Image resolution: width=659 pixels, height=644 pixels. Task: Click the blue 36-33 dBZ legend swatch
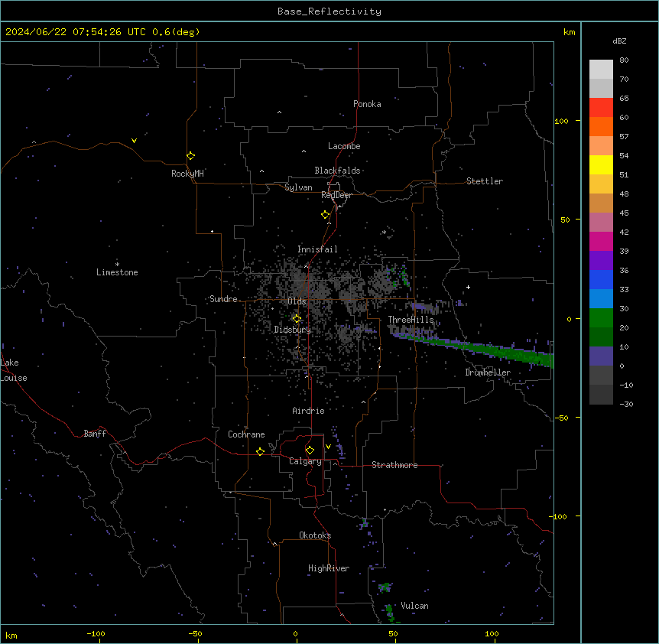pos(601,279)
